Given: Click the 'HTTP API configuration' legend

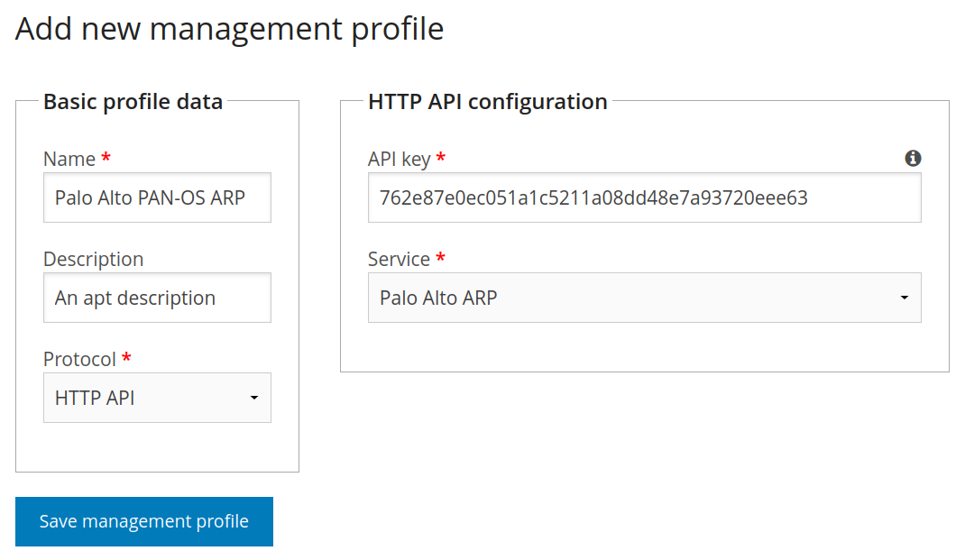Looking at the screenshot, I should click(487, 102).
